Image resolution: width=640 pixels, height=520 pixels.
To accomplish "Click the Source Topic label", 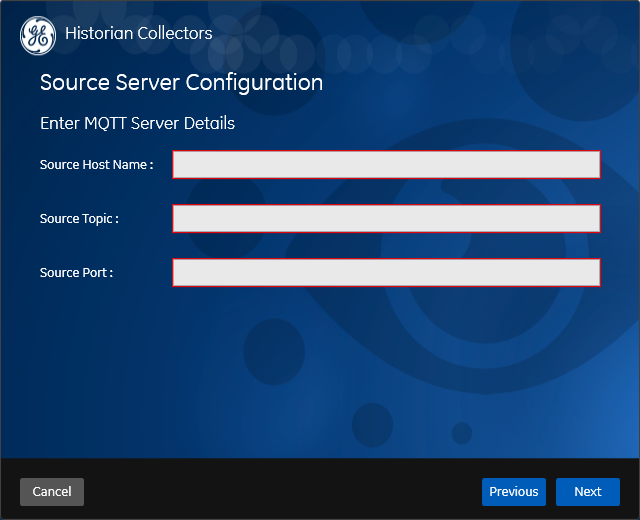I will [x=80, y=219].
